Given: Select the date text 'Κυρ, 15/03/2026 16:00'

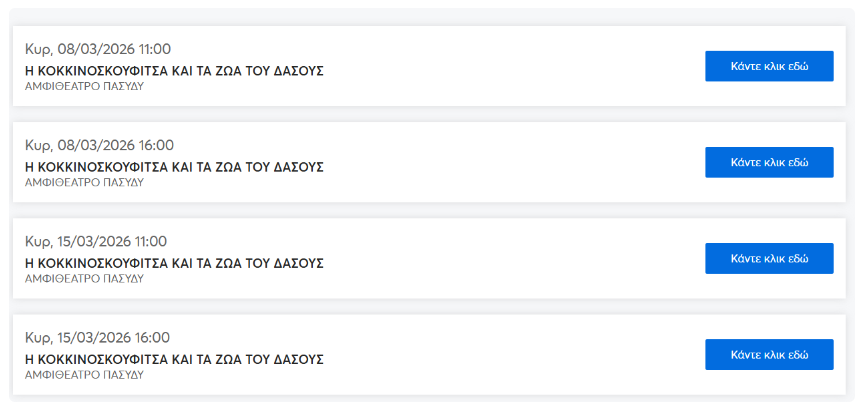Looking at the screenshot, I should (96, 337).
